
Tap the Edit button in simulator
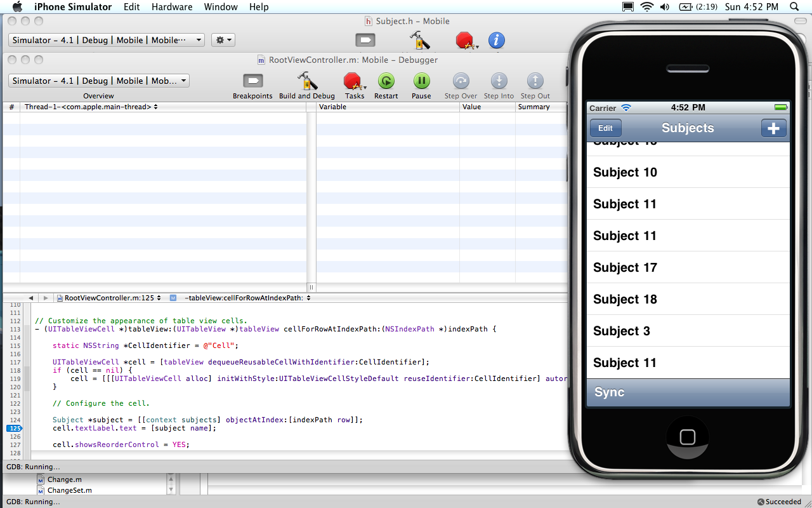(x=606, y=128)
